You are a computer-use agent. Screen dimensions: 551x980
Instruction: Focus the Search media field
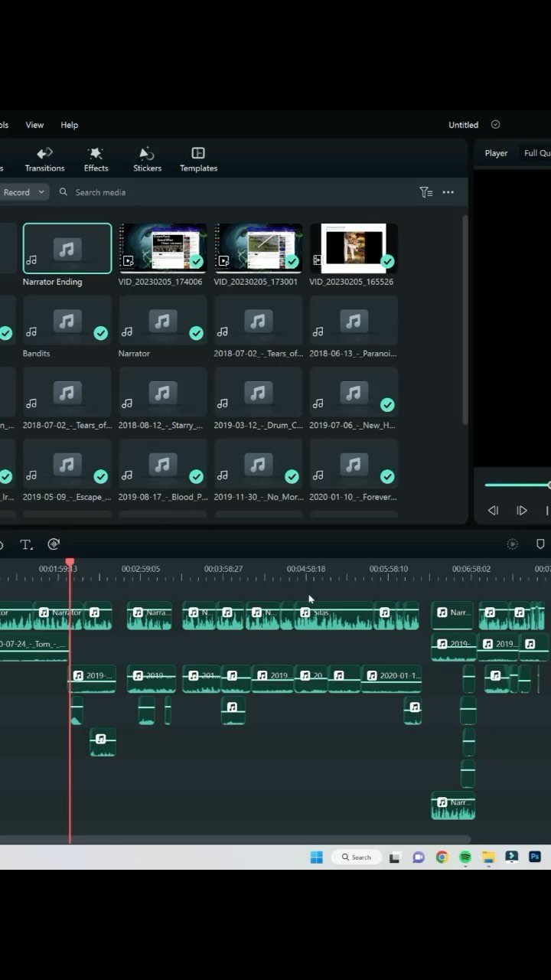pyautogui.click(x=100, y=192)
